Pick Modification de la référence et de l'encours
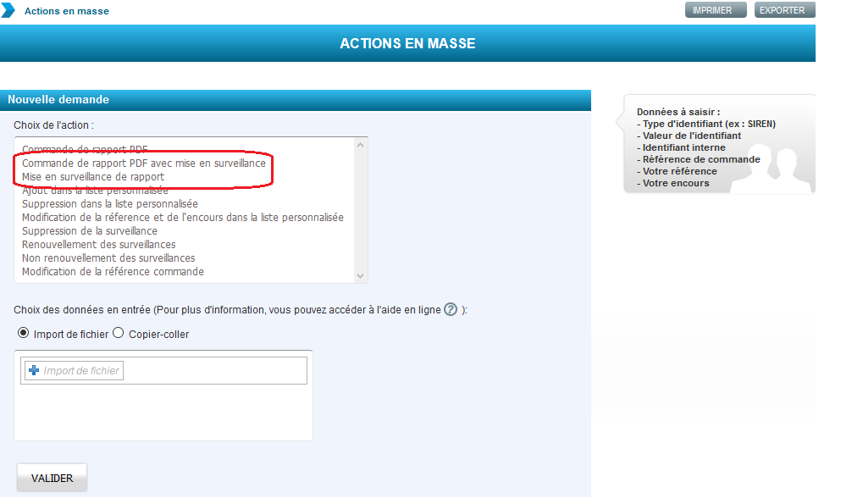The image size is (841, 504). tap(182, 217)
